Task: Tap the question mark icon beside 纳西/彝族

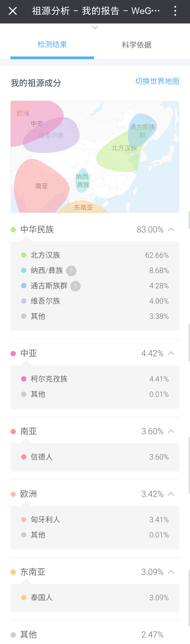Action: (71, 271)
